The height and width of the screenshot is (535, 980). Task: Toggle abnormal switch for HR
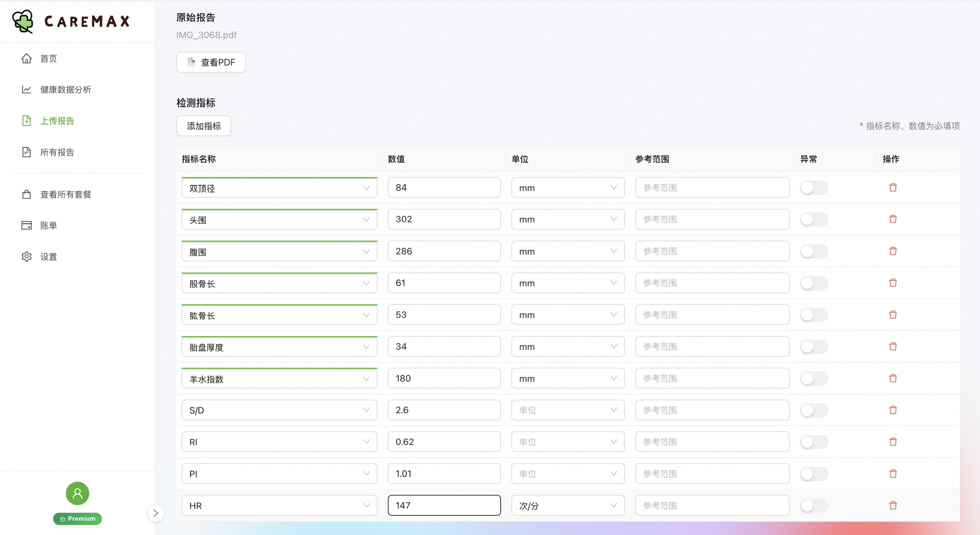(814, 505)
